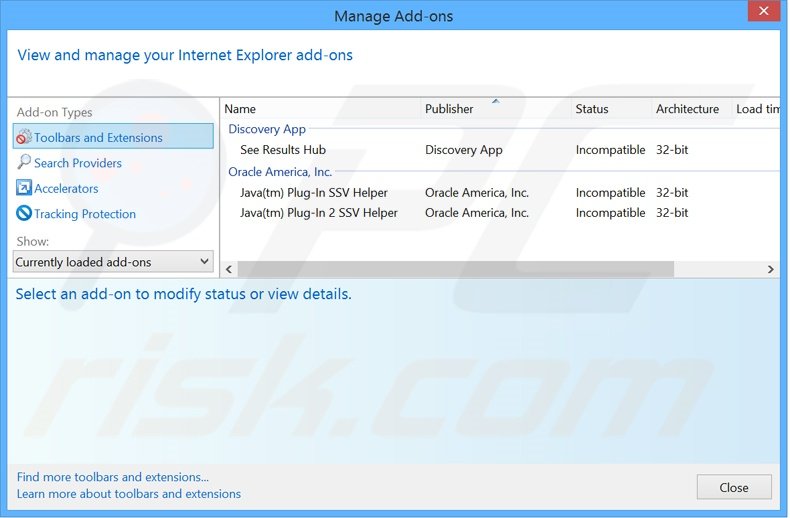Sort add-ons by Name column header

click(x=321, y=109)
